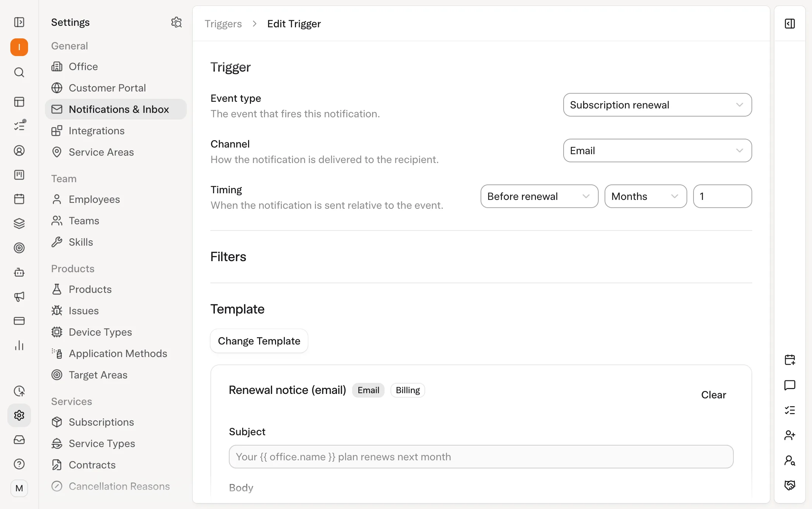Click the add user icon on right rail

point(790,435)
